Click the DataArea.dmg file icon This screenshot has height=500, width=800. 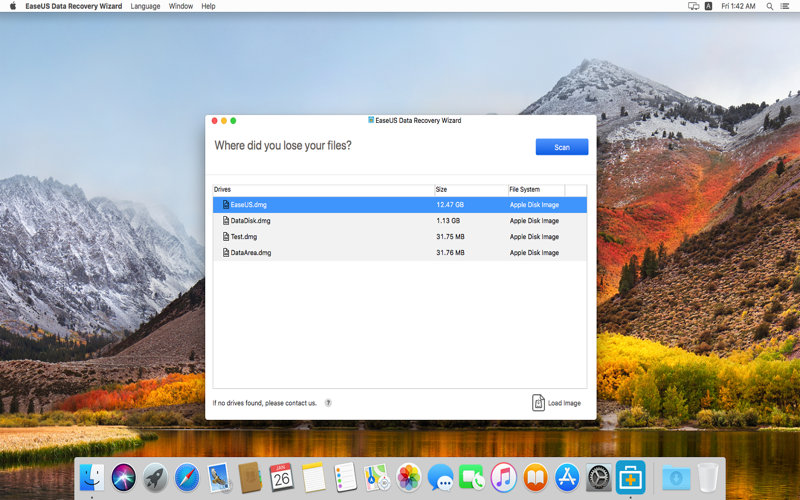(226, 253)
